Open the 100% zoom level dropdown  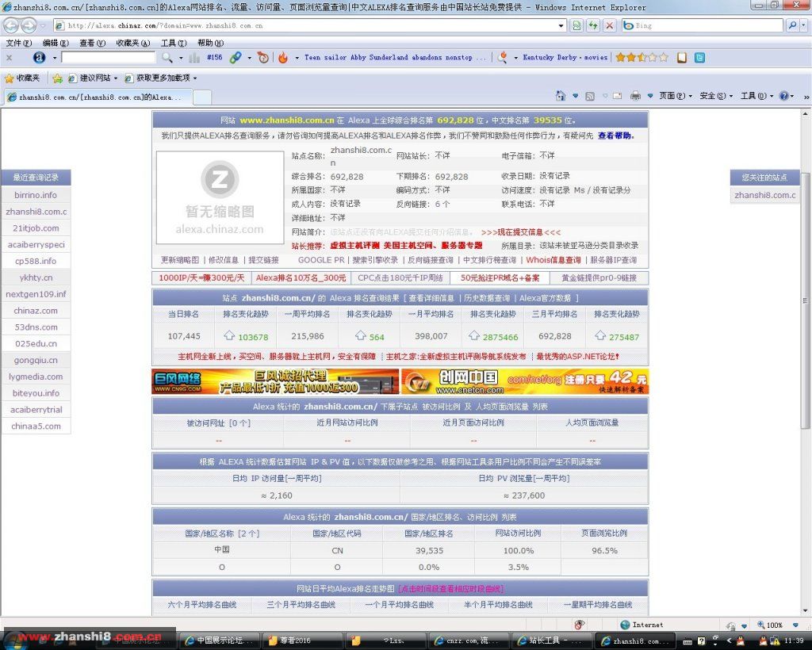795,625
